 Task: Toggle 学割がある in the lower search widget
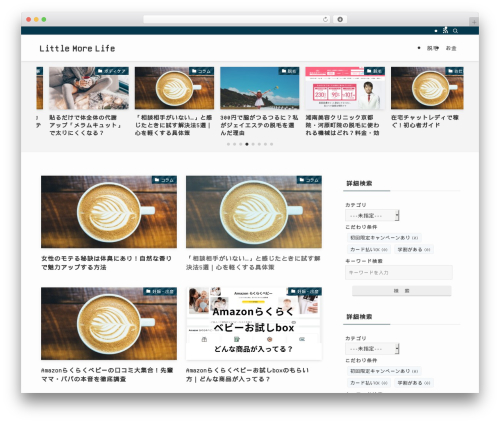tap(414, 383)
